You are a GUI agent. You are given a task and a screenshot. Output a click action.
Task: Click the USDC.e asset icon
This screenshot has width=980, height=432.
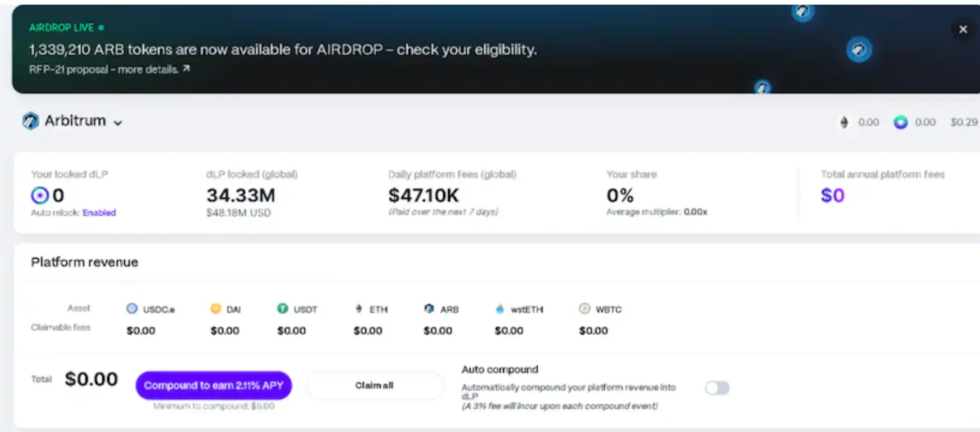(132, 308)
